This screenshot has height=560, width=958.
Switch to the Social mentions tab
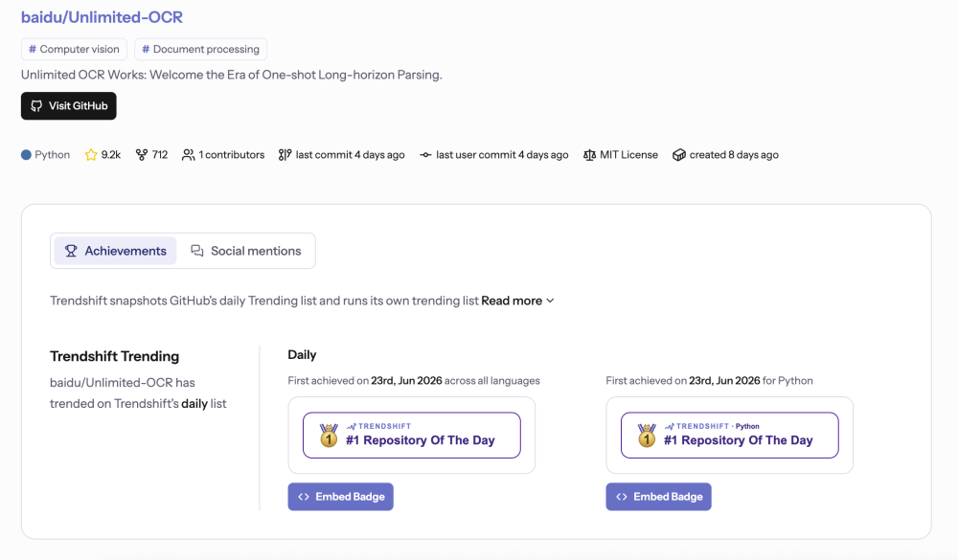pyautogui.click(x=246, y=251)
